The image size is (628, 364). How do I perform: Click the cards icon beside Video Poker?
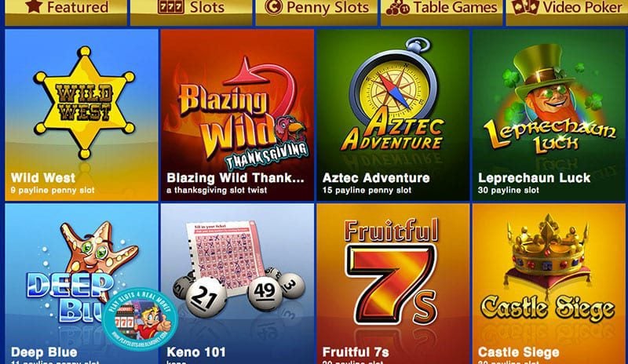point(525,7)
